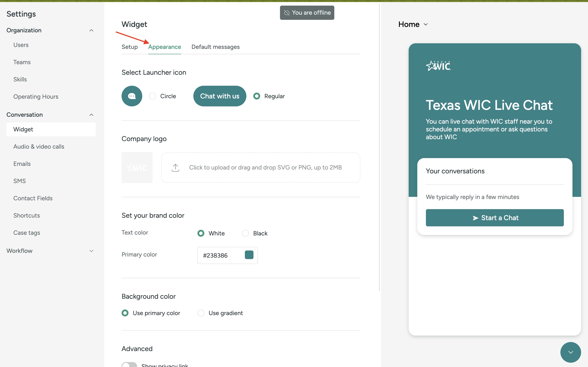The width and height of the screenshot is (588, 367).
Task: Switch to the Default messages tab
Action: pos(215,47)
